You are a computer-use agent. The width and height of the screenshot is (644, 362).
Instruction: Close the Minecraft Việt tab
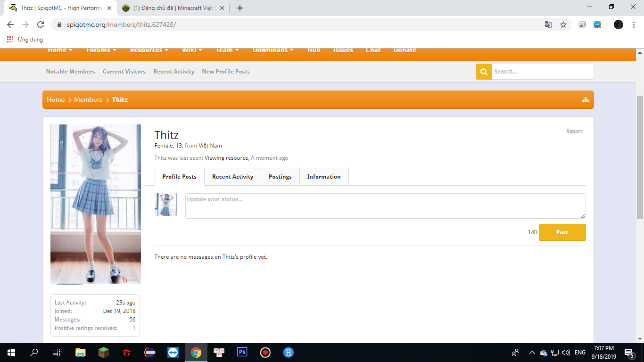(222, 8)
